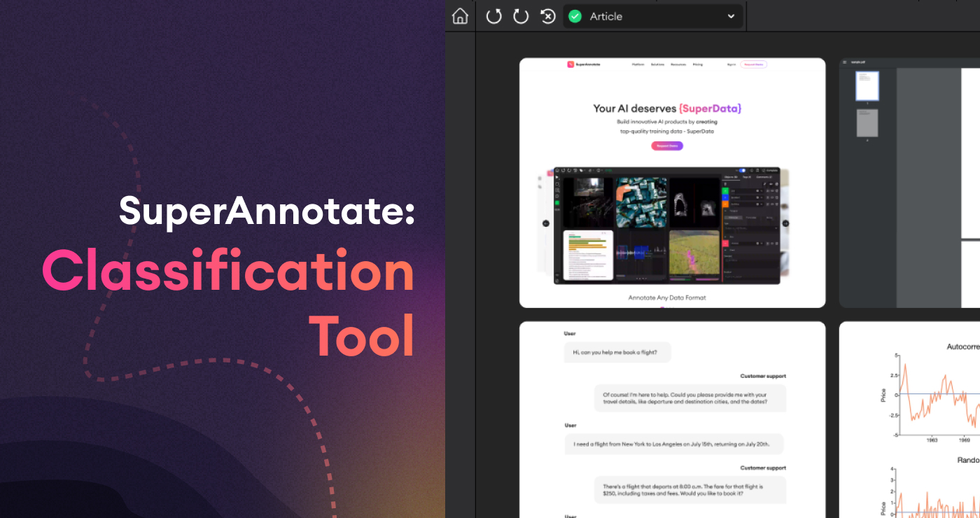Open Platform menu in the website preview
The image size is (980, 518).
(638, 64)
